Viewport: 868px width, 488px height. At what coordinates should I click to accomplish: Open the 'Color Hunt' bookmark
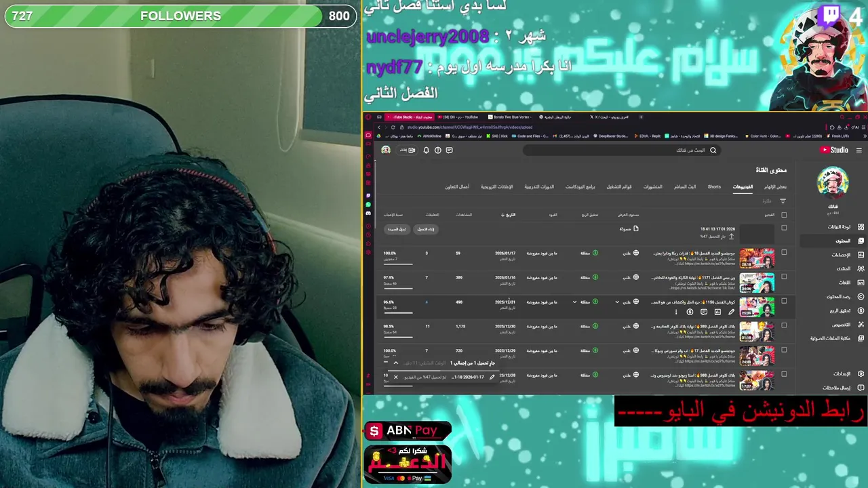click(763, 136)
